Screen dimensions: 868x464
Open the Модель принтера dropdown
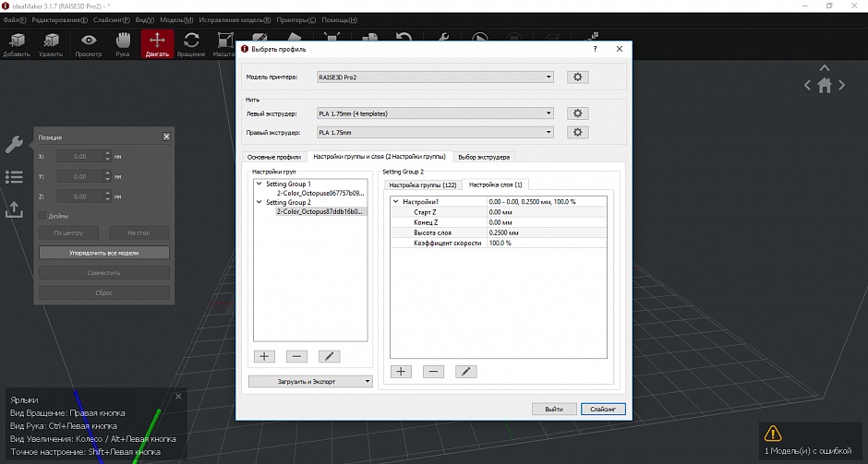click(434, 77)
